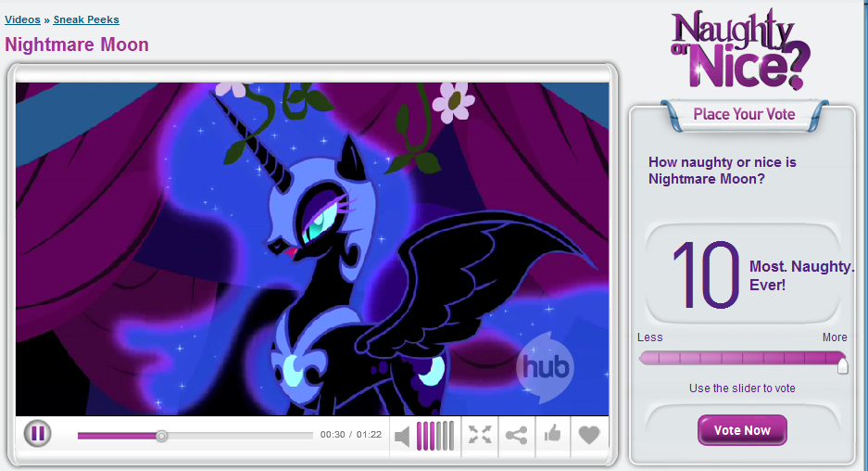
Task: Go to the Videos breadcrumb link
Action: (x=22, y=19)
